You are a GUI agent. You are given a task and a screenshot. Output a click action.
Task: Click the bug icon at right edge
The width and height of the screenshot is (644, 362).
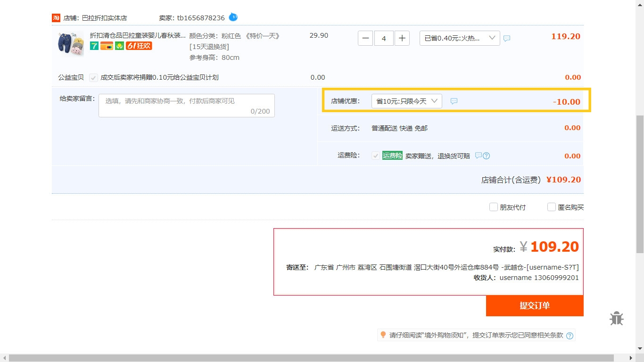pyautogui.click(x=616, y=319)
